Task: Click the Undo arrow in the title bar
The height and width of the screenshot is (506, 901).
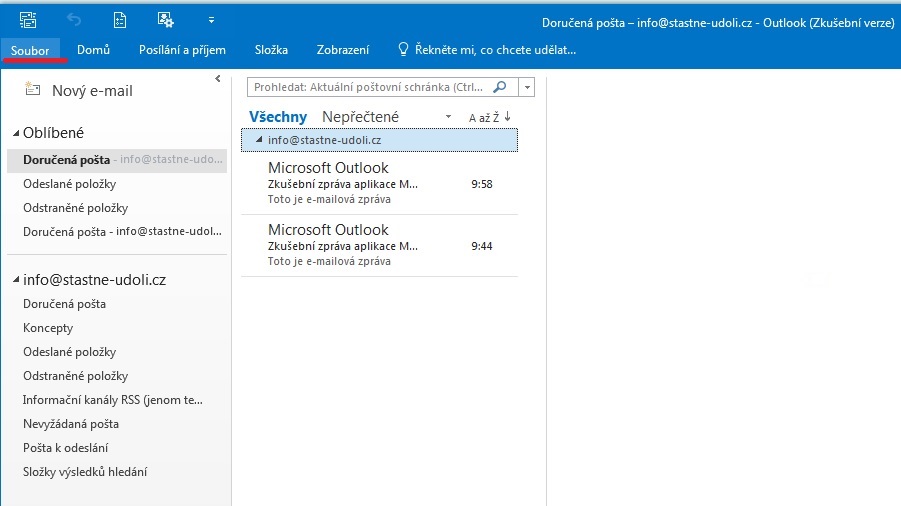Action: (74, 20)
